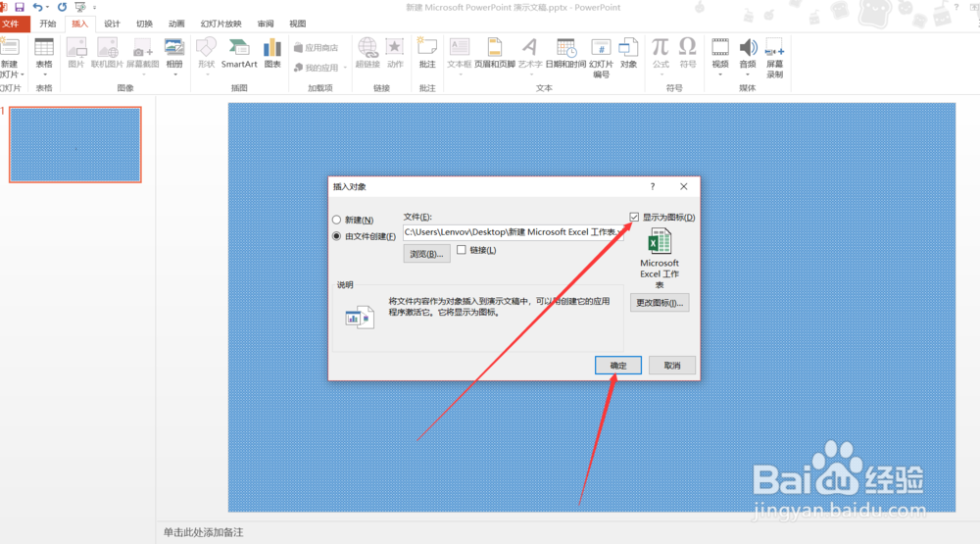Switch to the 设计 ribbon tab
This screenshot has width=980, height=544.
[x=112, y=24]
